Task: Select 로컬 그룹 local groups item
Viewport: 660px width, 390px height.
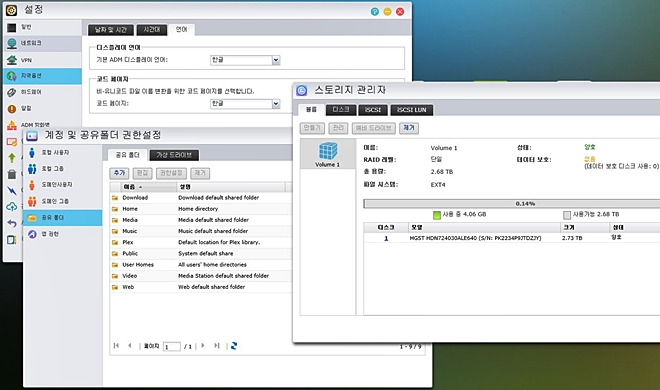Action: coord(62,169)
